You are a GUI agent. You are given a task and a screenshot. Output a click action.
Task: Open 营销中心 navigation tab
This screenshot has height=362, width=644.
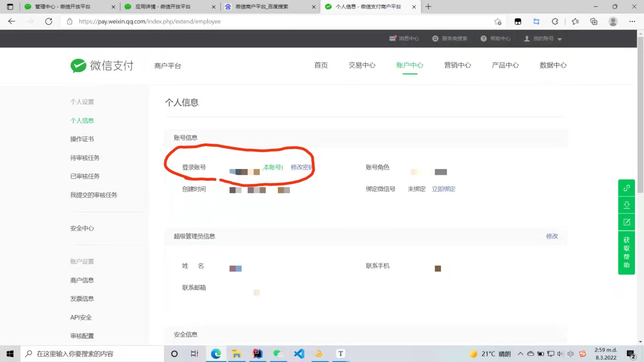[x=458, y=65]
